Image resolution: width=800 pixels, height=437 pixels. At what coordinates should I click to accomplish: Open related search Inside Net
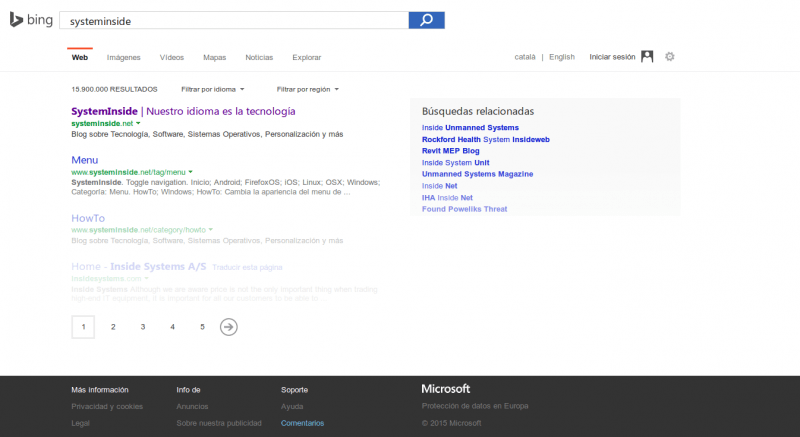pyautogui.click(x=440, y=186)
